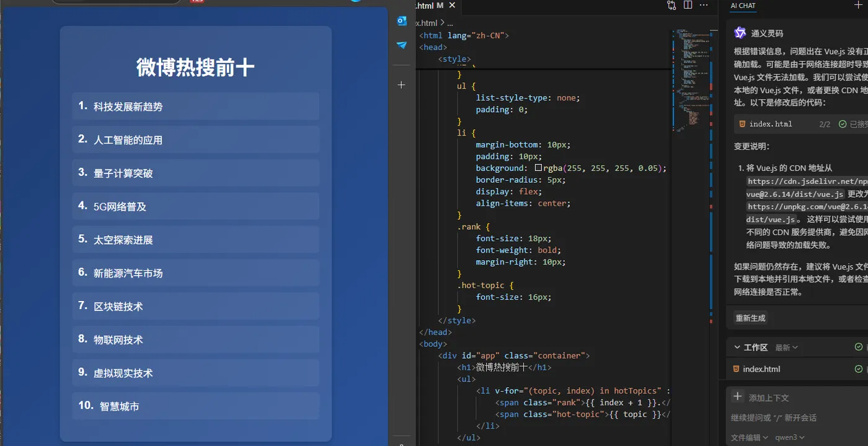Click the breadcrumb ellipsis after index.html
The height and width of the screenshot is (446, 868).
[449, 23]
